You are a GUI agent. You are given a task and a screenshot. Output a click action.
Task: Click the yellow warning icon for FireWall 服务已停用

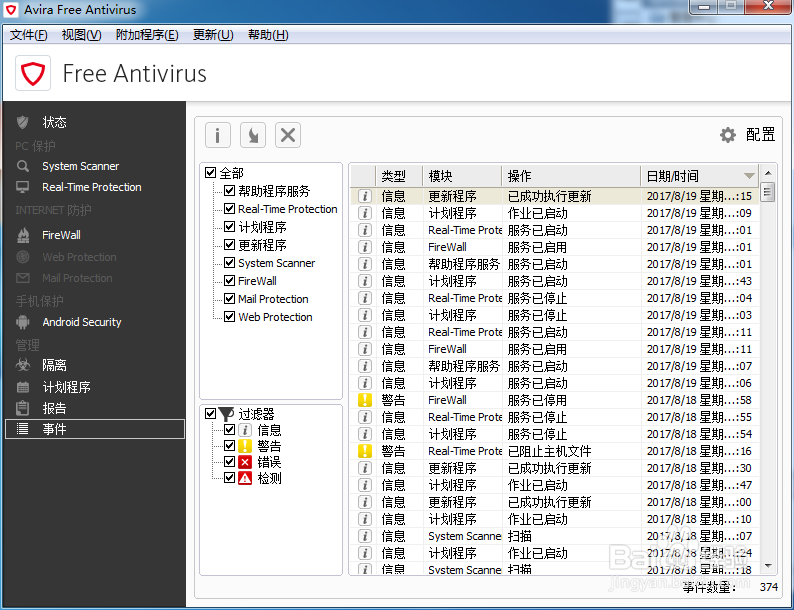pos(365,400)
